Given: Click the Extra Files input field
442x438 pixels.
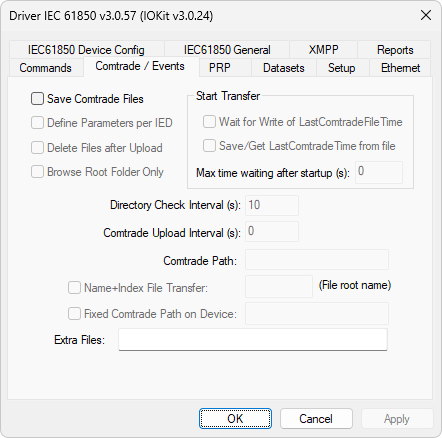Looking at the screenshot, I should tap(253, 340).
